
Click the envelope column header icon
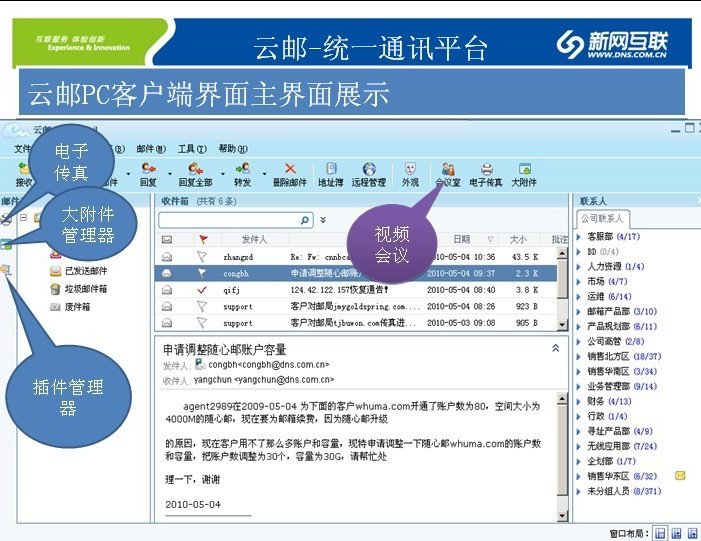click(167, 240)
